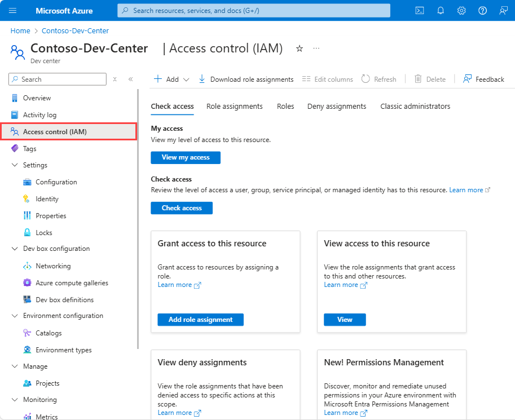Switch to the Role assignments tab
Screen dimensions: 515x420
click(x=235, y=106)
